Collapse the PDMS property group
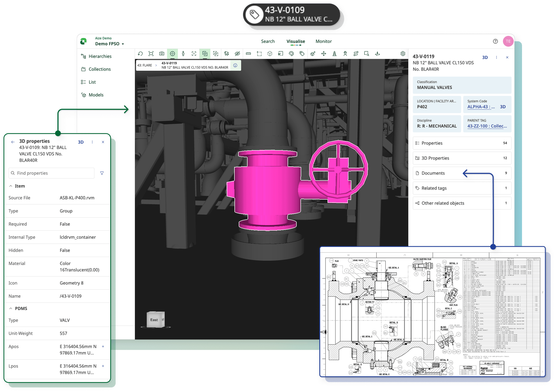 coord(11,308)
